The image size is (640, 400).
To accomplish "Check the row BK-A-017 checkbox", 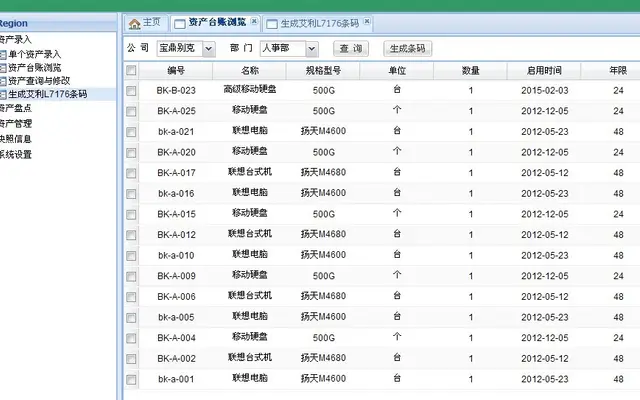I will [x=131, y=173].
